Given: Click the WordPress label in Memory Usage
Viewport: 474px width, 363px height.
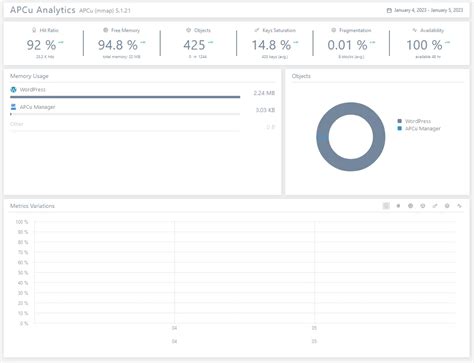Looking at the screenshot, I should [x=32, y=89].
